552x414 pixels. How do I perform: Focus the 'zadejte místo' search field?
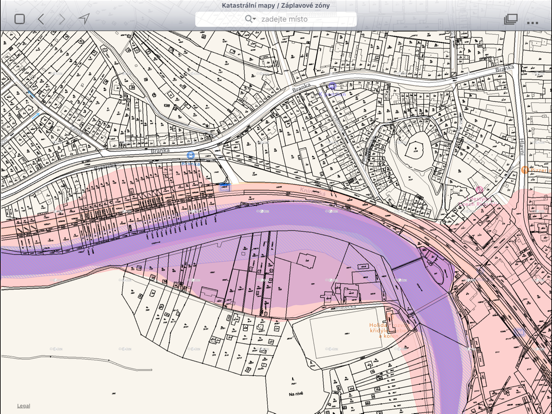276,19
